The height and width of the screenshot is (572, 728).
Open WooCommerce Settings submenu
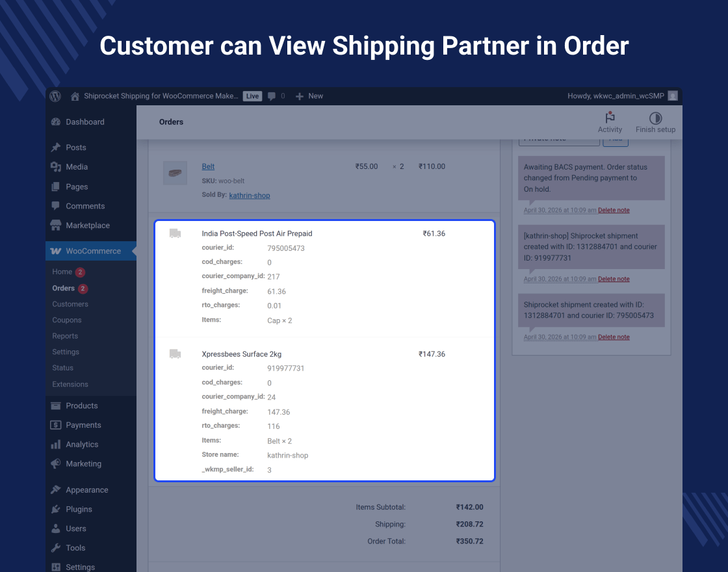(66, 352)
